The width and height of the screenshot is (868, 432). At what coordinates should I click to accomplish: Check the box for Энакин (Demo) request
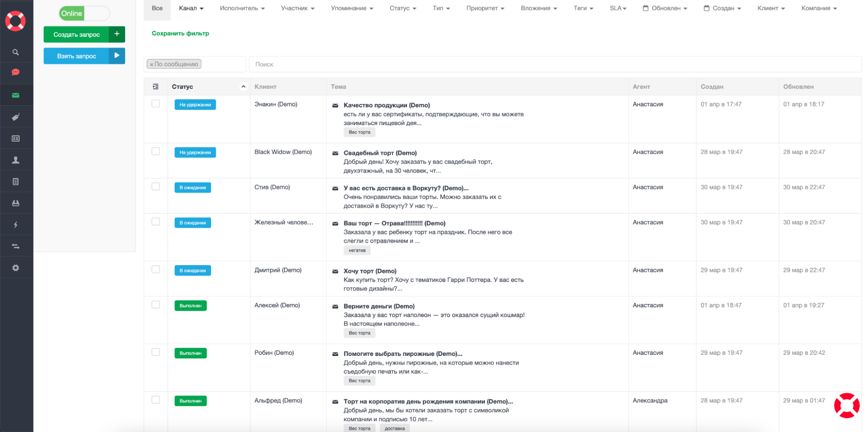tap(155, 104)
